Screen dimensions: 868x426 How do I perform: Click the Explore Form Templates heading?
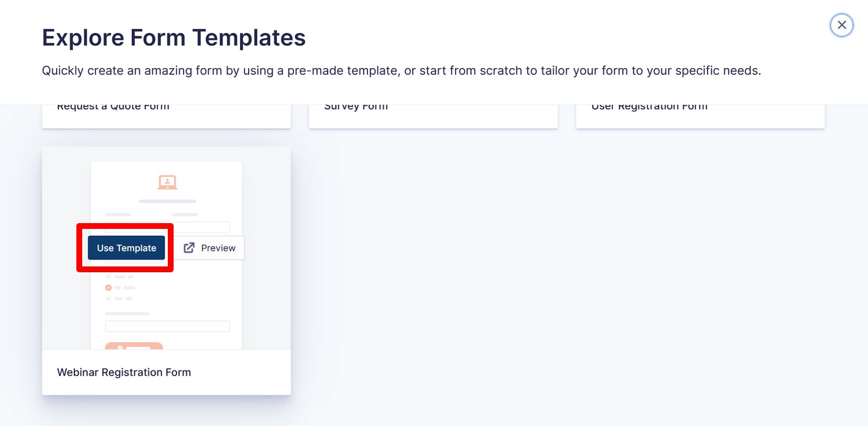pyautogui.click(x=174, y=38)
